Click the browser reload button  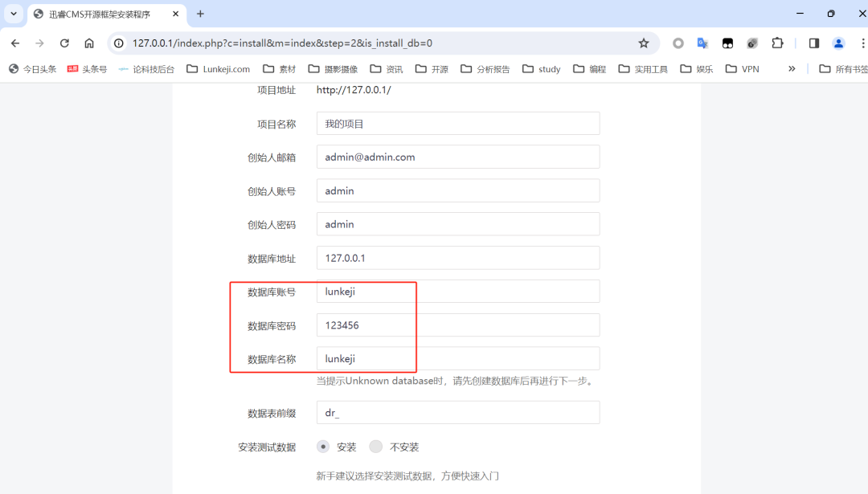[x=64, y=43]
